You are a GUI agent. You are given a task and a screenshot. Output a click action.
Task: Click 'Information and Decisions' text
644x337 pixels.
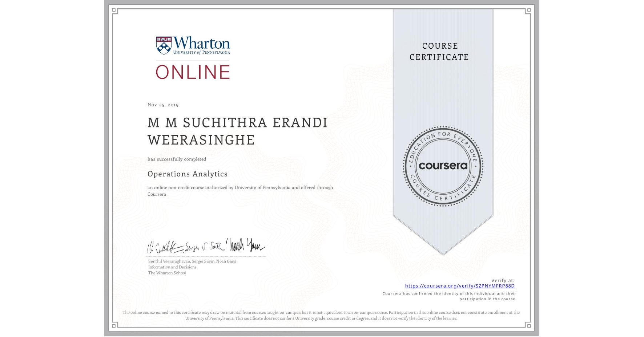point(172,267)
